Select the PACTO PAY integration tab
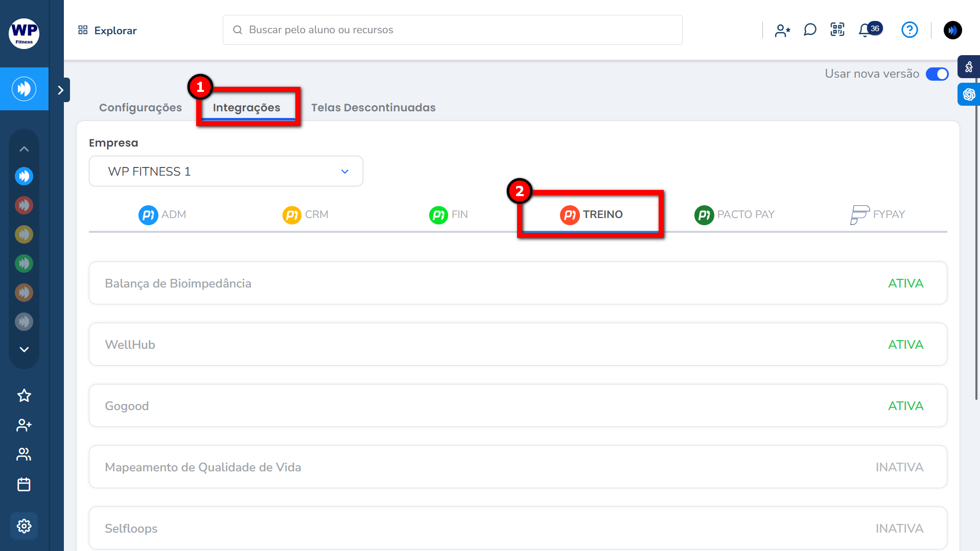Screen dimensions: 980x551 tap(734, 214)
